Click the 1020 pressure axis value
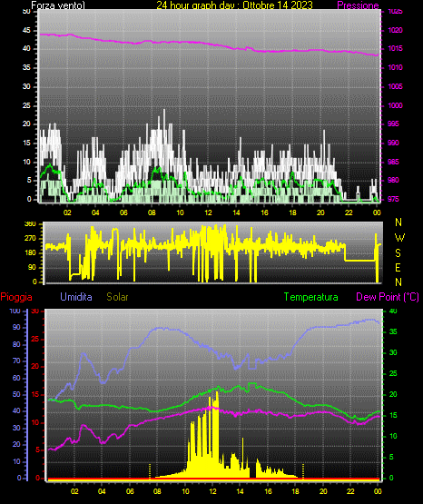Viewport: 423px width, 504px height. click(x=395, y=30)
